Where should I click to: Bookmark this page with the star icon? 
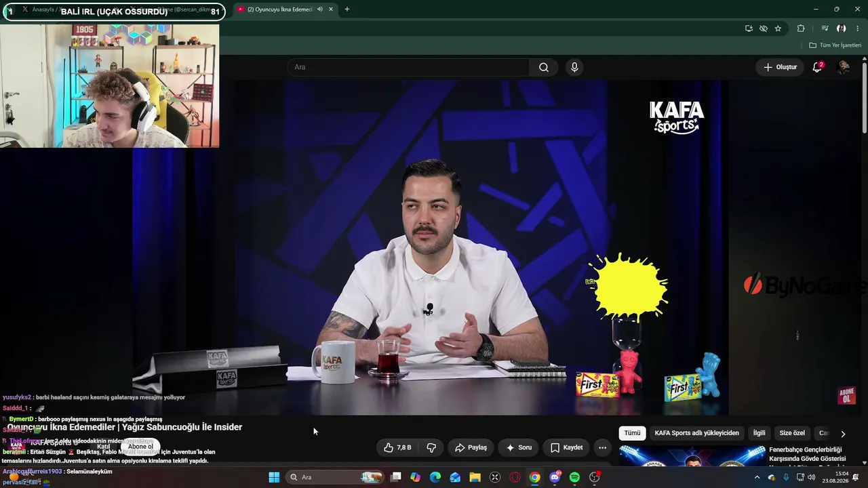pyautogui.click(x=778, y=28)
